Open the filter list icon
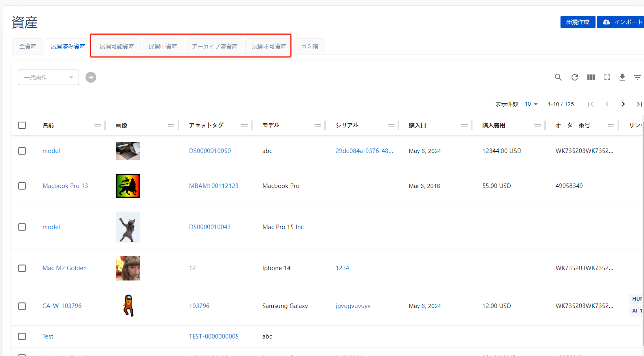The image size is (644, 356). pos(637,77)
